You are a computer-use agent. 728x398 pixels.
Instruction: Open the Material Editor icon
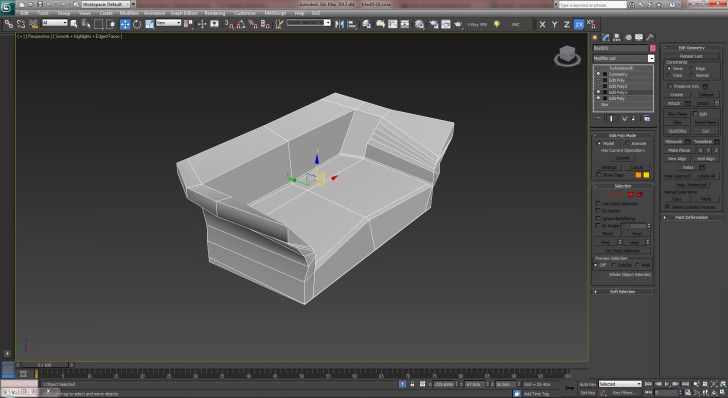tap(419, 24)
